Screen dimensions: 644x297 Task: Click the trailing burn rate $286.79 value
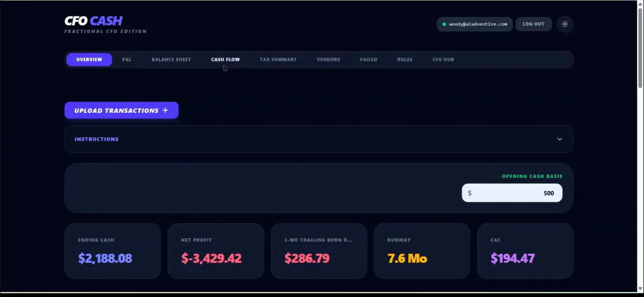307,258
